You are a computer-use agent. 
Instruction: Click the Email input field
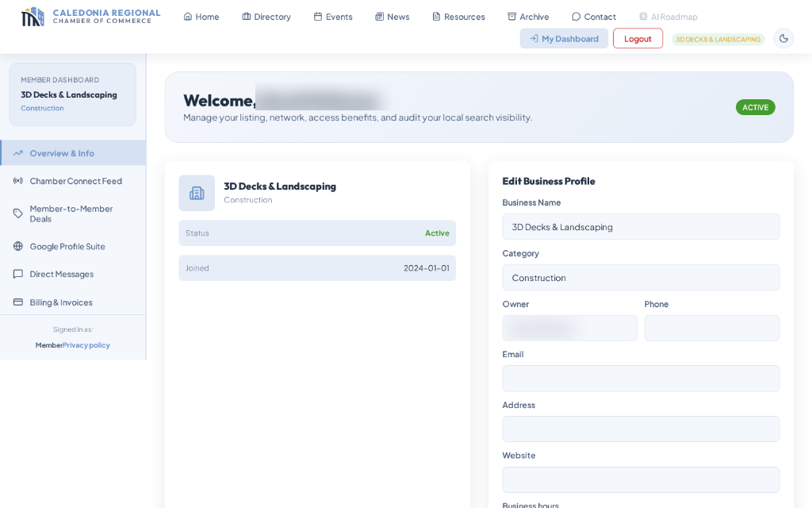click(641, 379)
